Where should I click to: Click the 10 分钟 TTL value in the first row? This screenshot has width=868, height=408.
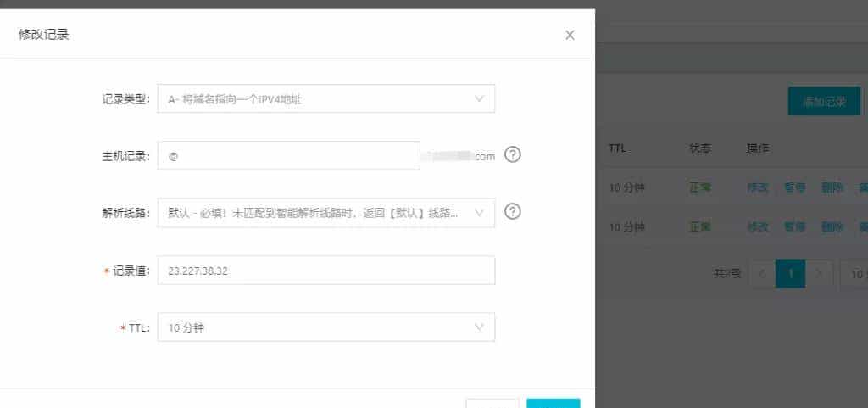pyautogui.click(x=627, y=188)
